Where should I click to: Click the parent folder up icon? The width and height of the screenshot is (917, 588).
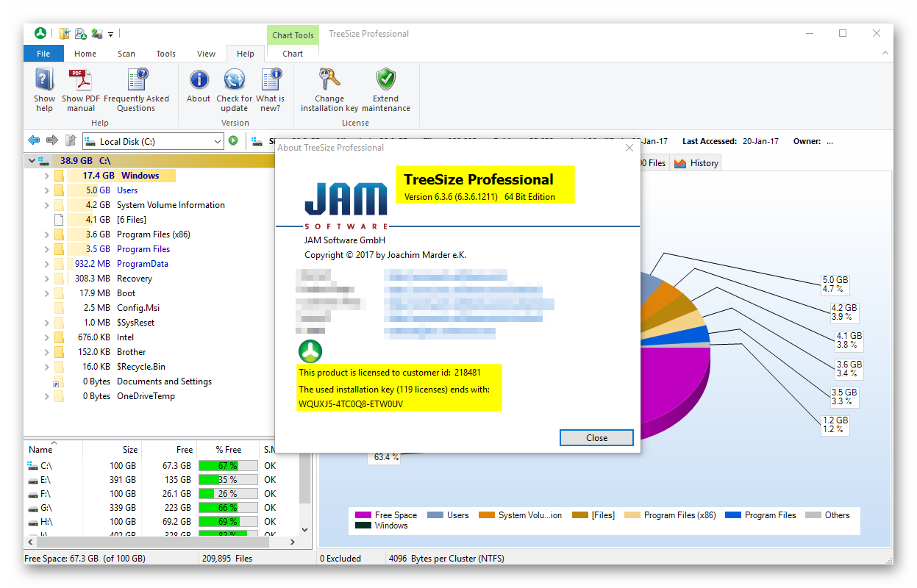pos(71,140)
